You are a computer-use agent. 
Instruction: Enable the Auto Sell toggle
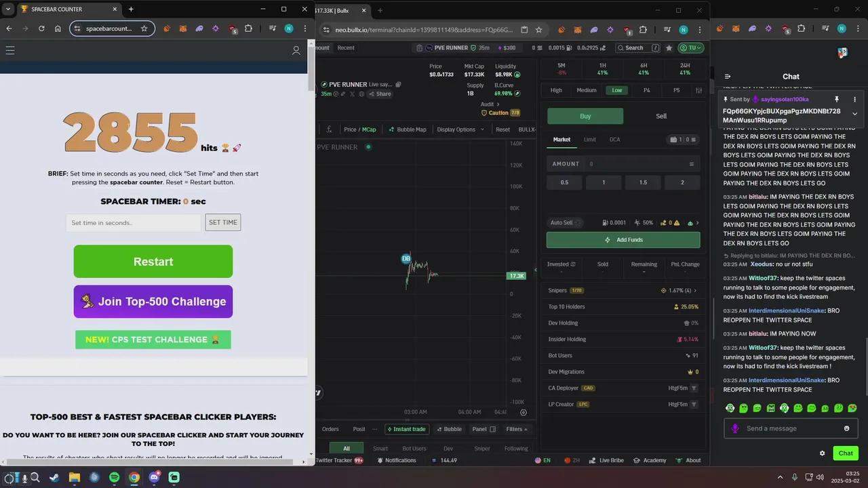tap(580, 222)
